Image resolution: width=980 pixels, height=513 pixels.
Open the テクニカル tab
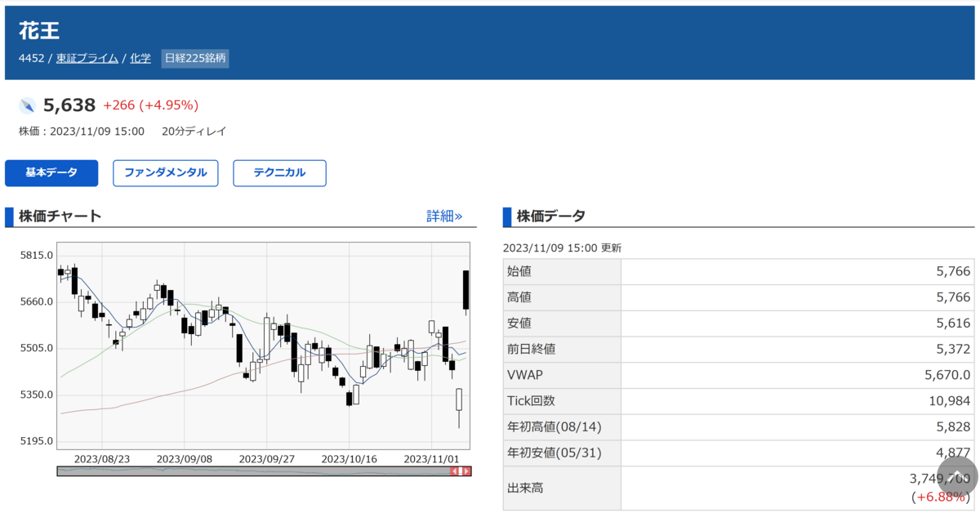point(279,173)
